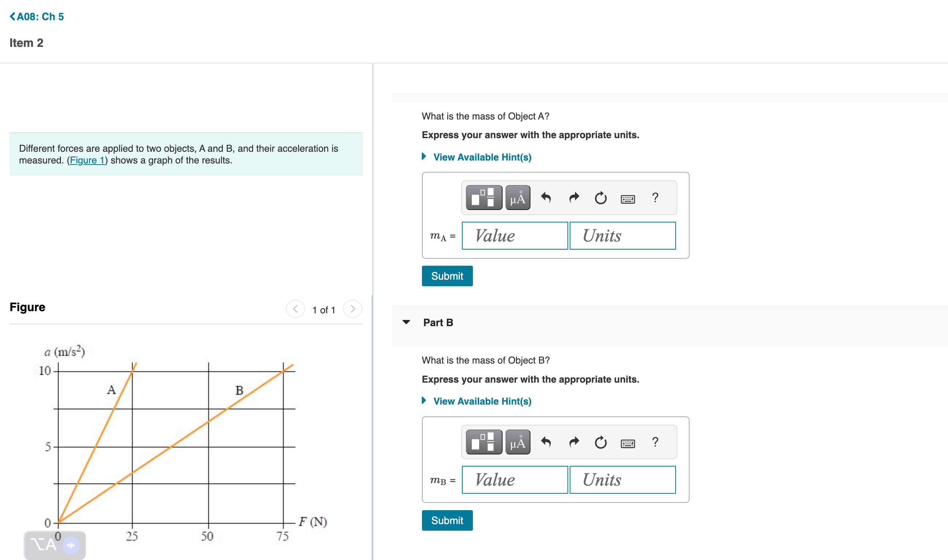Open the μÅ units palette in Part B
This screenshot has width=948, height=560.
click(x=517, y=442)
